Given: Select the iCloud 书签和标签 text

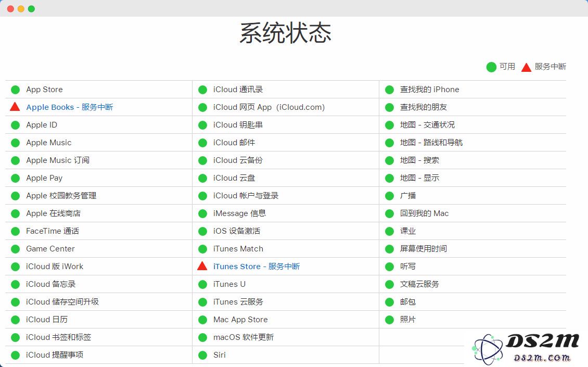Looking at the screenshot, I should [58, 337].
